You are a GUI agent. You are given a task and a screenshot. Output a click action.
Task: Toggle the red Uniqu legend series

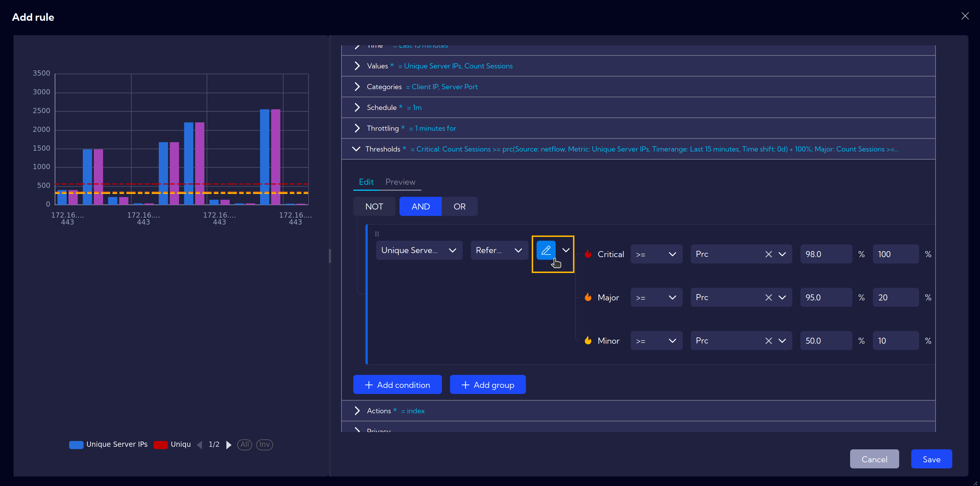[172, 444]
